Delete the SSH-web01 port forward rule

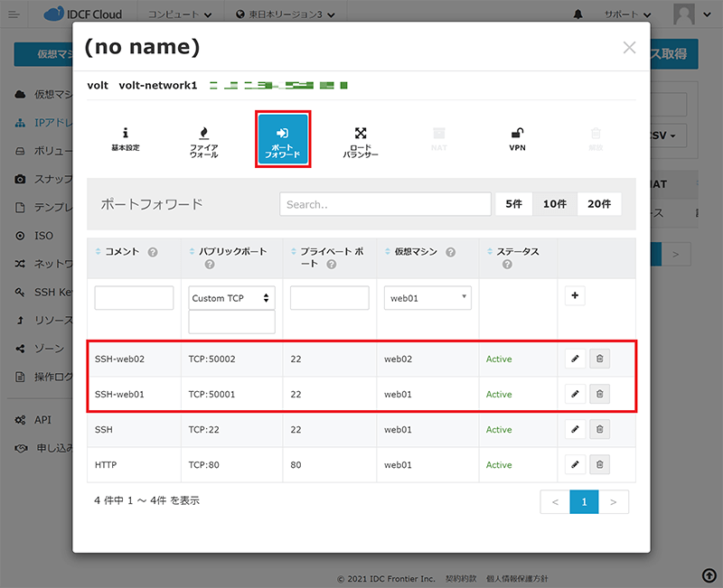(x=599, y=394)
